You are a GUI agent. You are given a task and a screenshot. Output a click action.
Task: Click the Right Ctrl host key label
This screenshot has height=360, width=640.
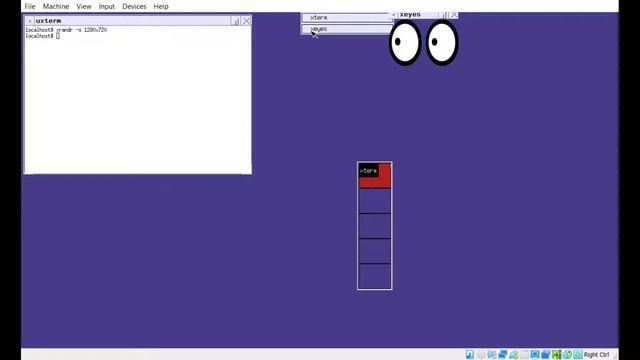pos(596,355)
